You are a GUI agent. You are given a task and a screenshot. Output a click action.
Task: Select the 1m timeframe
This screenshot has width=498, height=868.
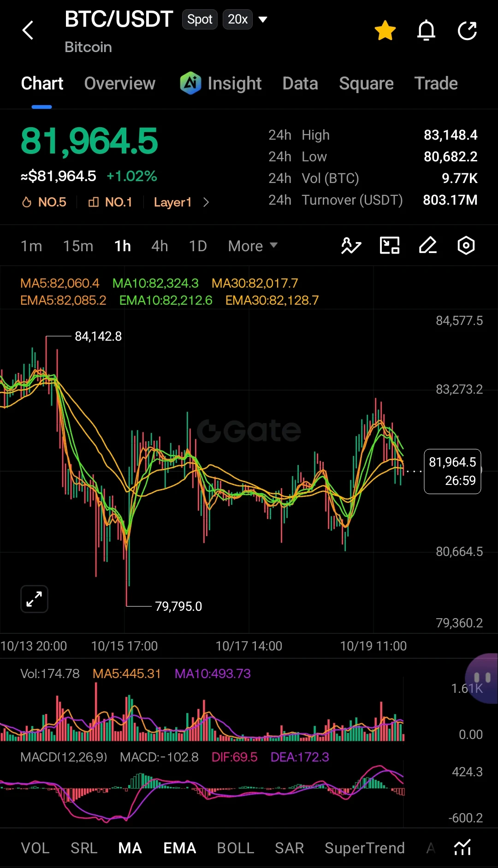(x=31, y=246)
